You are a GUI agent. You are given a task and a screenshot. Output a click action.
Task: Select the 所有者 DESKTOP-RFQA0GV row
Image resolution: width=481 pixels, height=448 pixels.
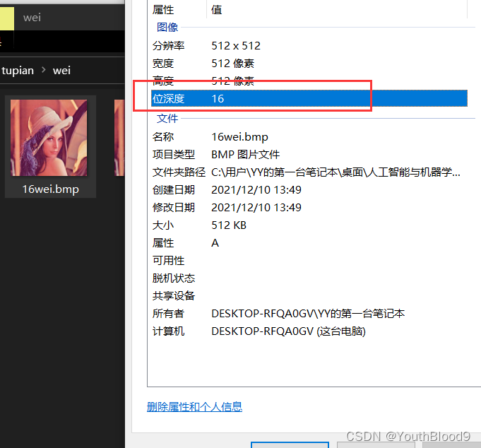tap(309, 314)
